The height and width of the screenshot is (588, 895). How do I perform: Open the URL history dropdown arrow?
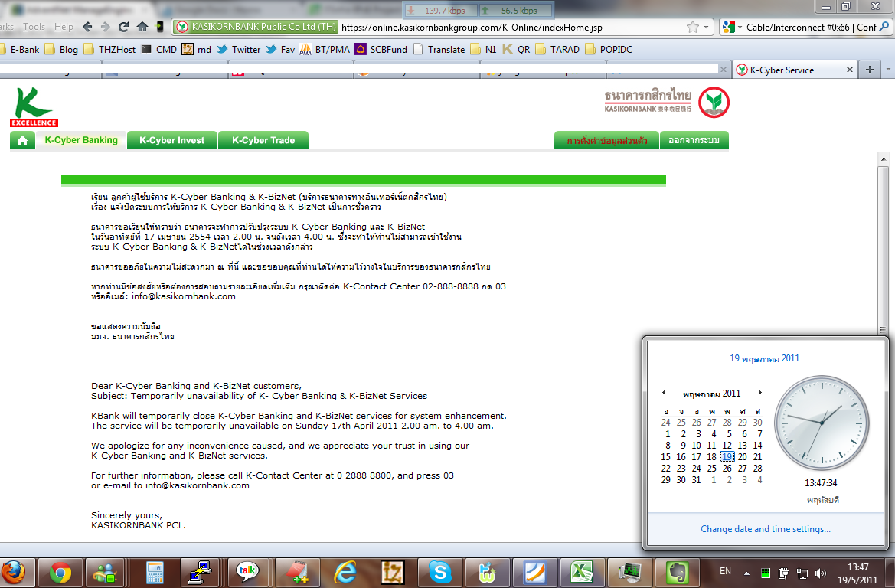[706, 27]
